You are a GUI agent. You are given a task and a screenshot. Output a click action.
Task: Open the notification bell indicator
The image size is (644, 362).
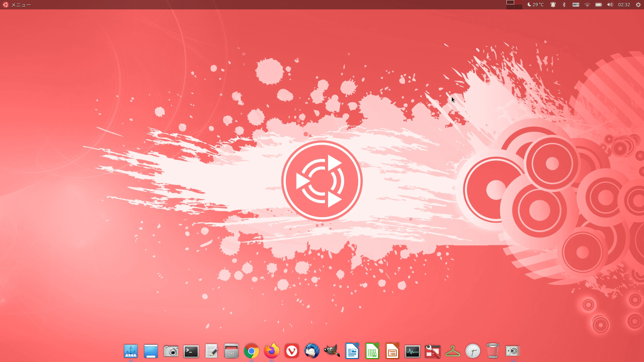[553, 5]
